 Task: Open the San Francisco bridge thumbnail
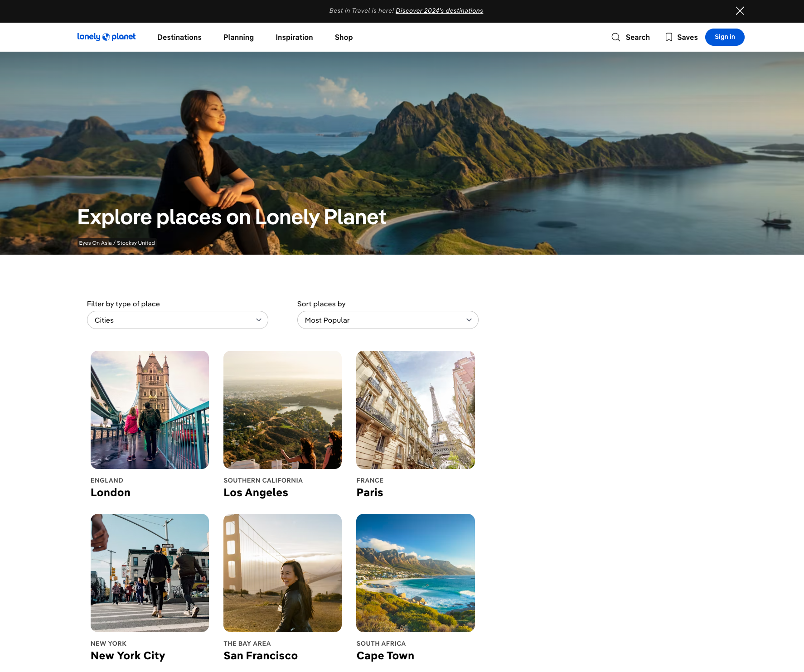tap(282, 573)
